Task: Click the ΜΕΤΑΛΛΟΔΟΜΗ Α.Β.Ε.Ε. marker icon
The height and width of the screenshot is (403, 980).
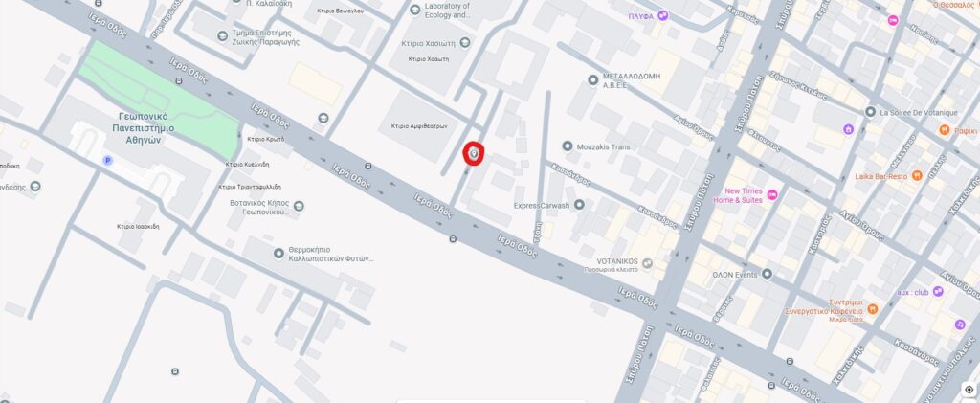Action: click(x=593, y=80)
